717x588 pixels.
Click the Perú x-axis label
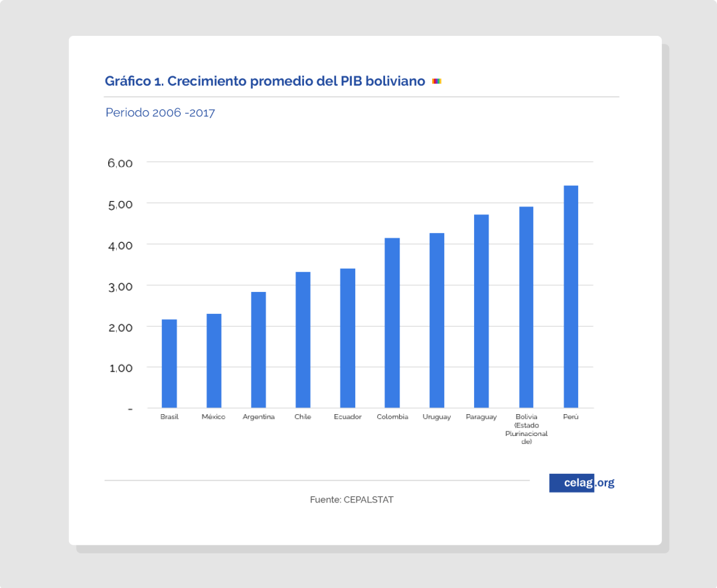click(571, 417)
